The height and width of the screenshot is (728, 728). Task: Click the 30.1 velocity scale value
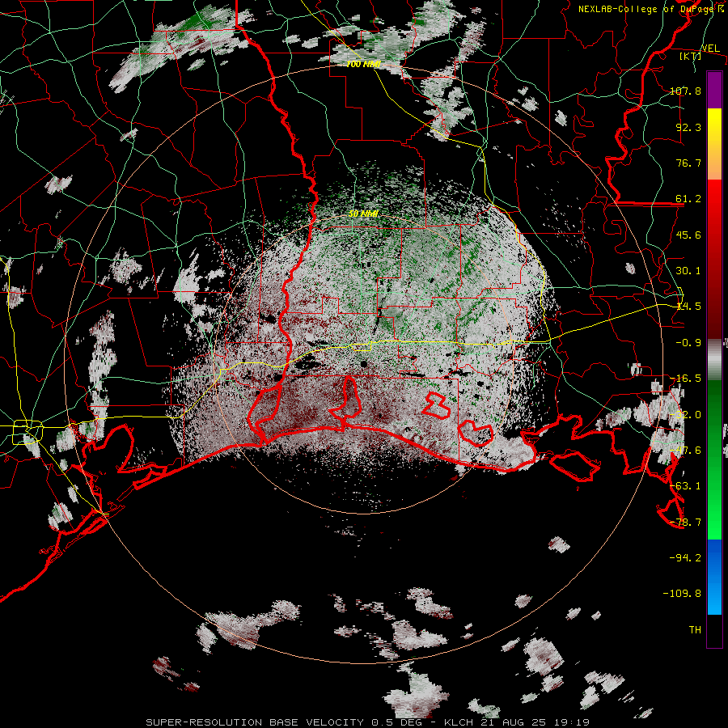click(688, 271)
